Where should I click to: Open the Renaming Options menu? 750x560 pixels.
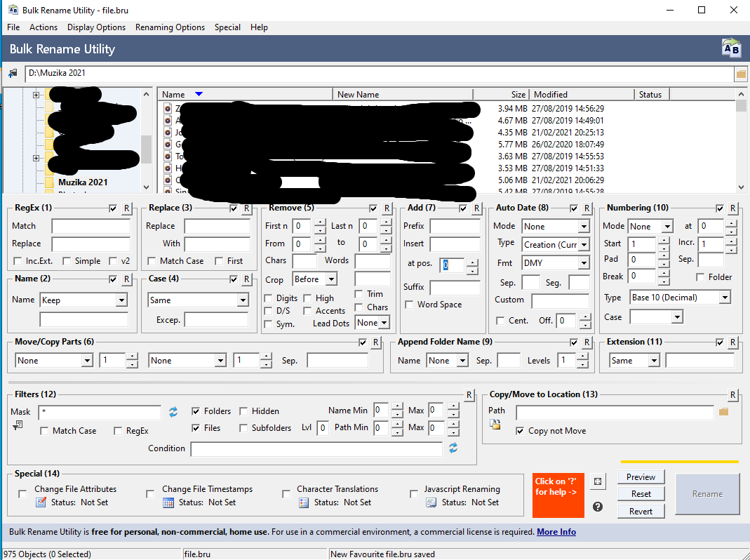pyautogui.click(x=170, y=27)
